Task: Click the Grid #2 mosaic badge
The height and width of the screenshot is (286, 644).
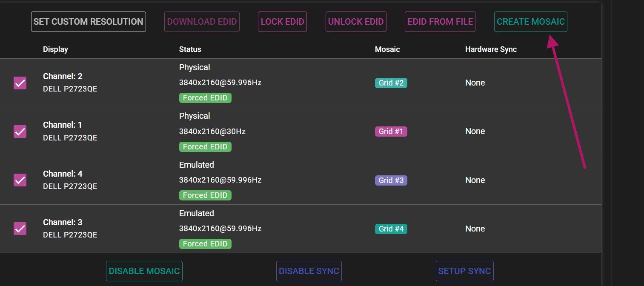Action: click(391, 83)
